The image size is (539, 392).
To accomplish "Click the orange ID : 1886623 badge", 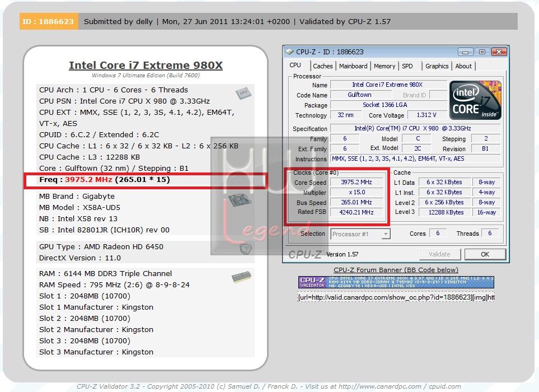I will click(x=49, y=21).
